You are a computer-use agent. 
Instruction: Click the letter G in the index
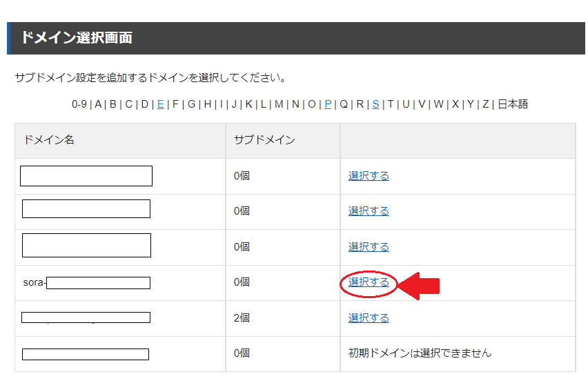[x=191, y=104]
